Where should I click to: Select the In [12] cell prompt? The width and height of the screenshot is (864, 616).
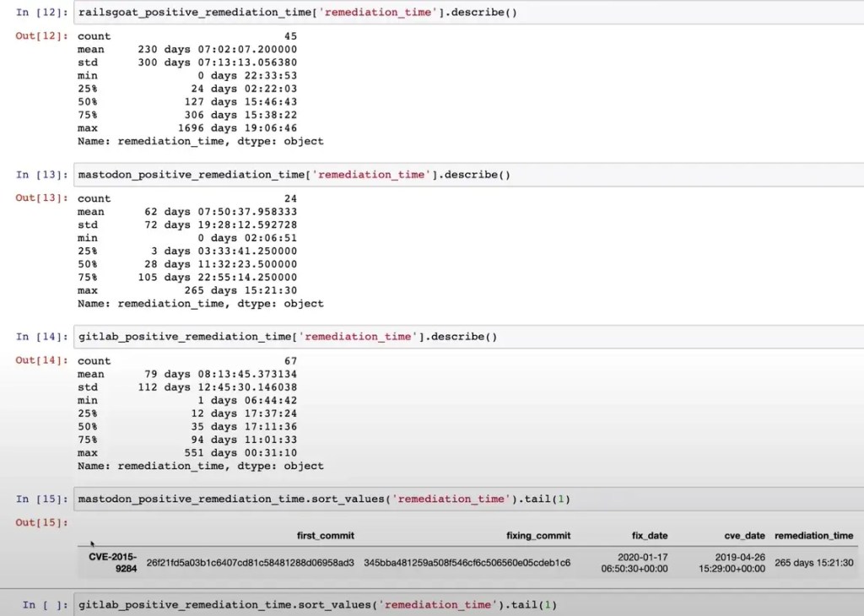(x=41, y=13)
